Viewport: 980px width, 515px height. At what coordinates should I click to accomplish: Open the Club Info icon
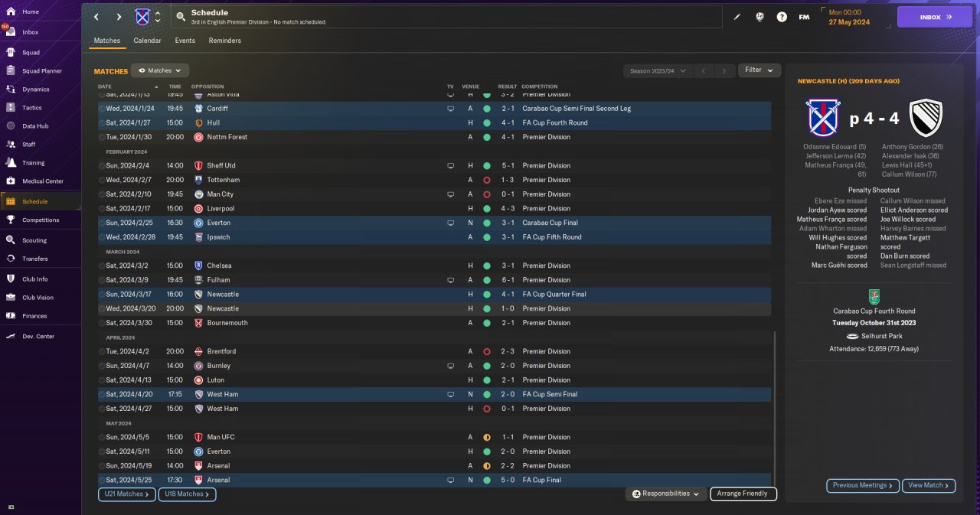click(11, 279)
